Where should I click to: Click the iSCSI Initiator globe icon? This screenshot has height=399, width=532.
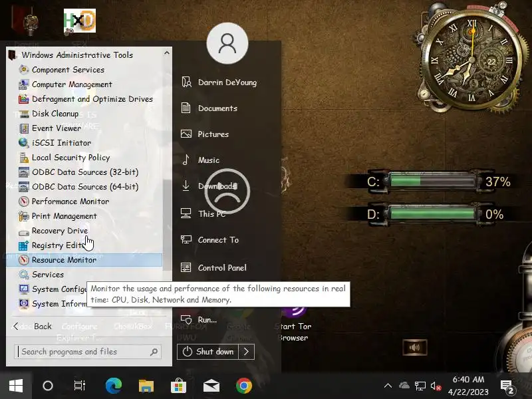point(23,142)
